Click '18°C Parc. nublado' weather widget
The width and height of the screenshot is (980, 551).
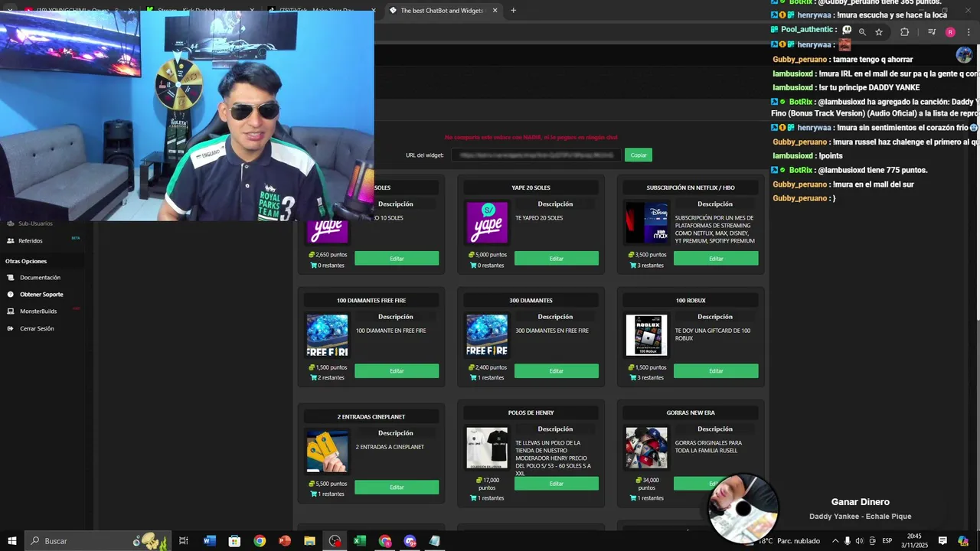(789, 541)
